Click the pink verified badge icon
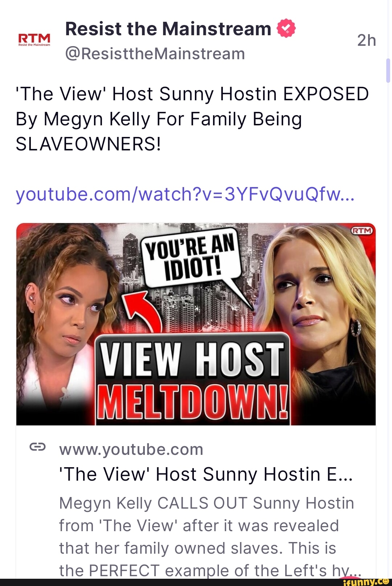Screen dimensions: 392x586 click(286, 28)
